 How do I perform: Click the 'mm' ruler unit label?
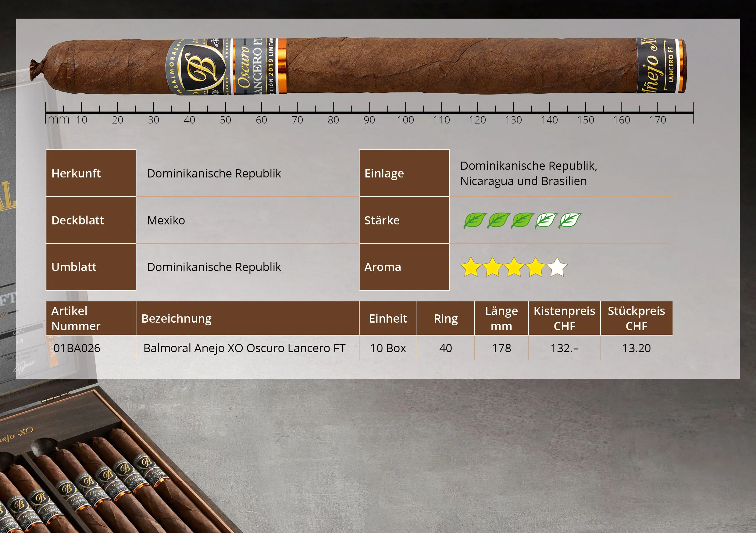pyautogui.click(x=59, y=119)
